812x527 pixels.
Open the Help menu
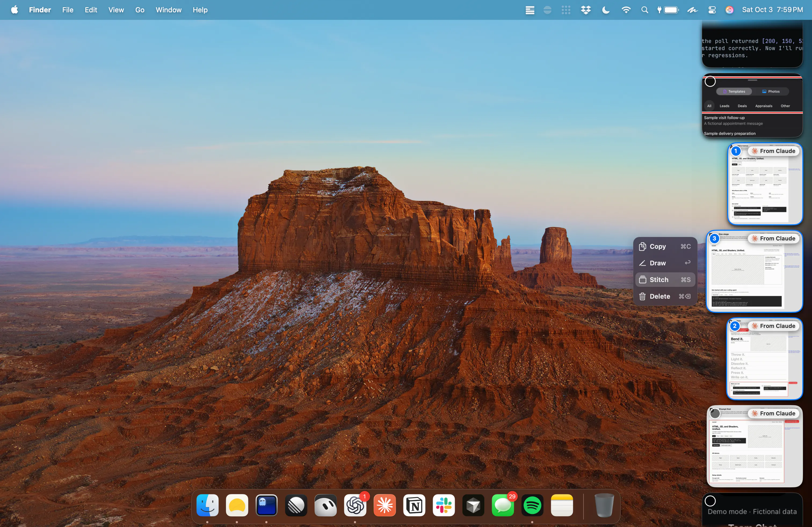click(x=200, y=10)
